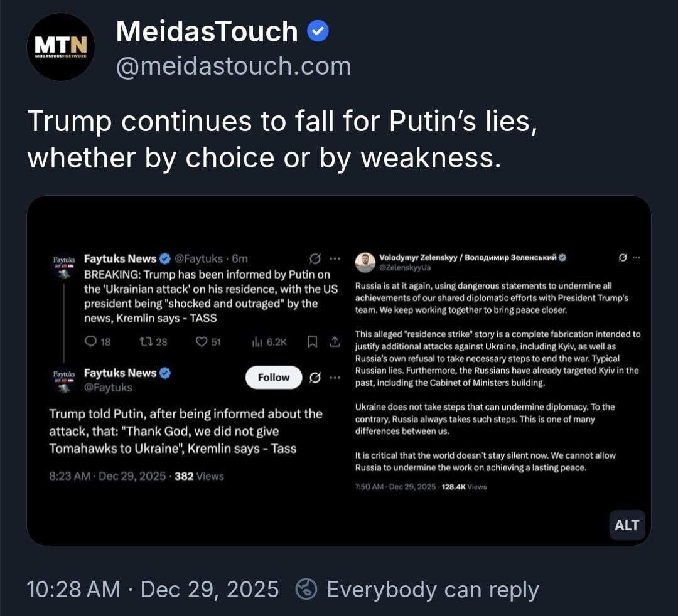Click the globe icon beside Everybody can reply
This screenshot has width=678, height=616.
click(307, 589)
